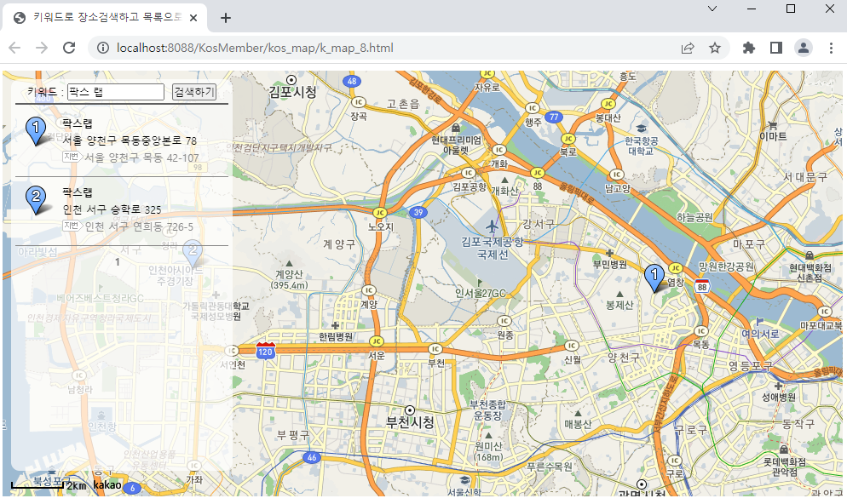Open a new tab

(226, 18)
